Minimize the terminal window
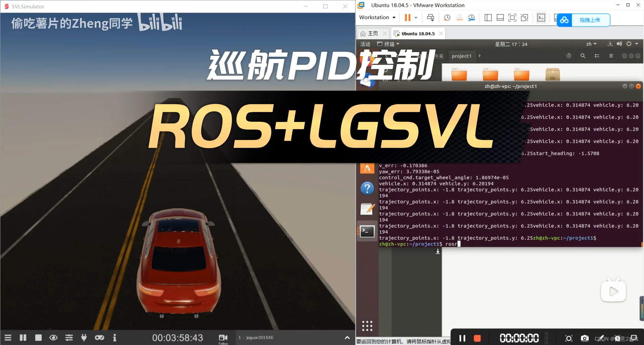Image resolution: width=644 pixels, height=345 pixels. tap(625, 86)
